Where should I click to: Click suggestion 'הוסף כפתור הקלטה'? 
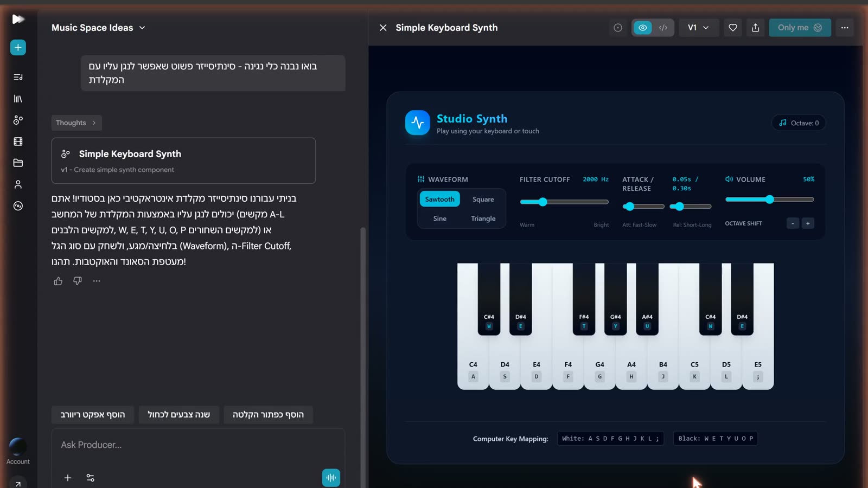coord(268,415)
